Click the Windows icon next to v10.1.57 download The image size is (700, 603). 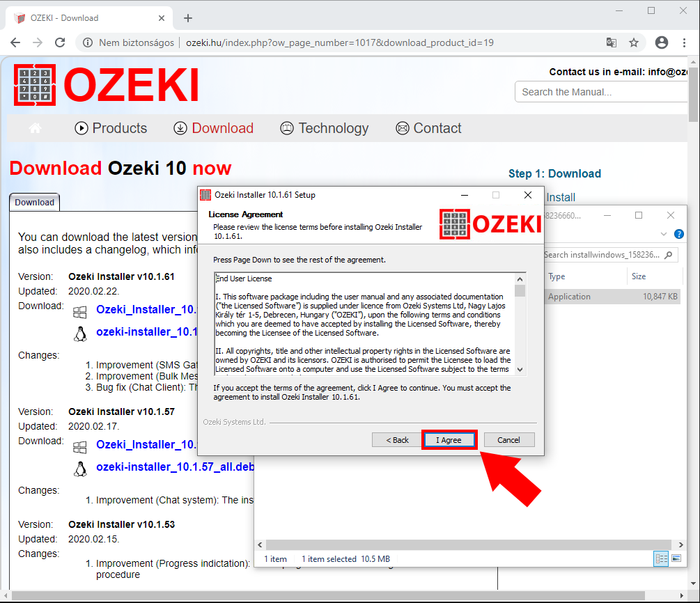point(80,447)
